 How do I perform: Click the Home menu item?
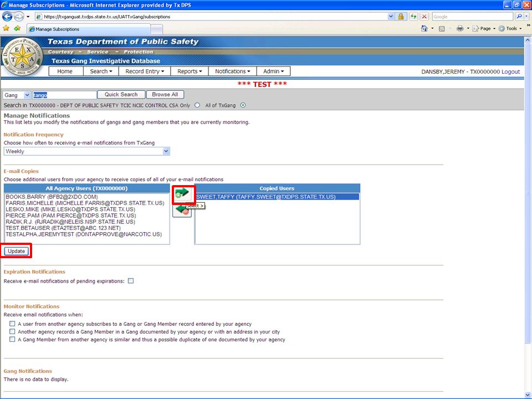pos(65,71)
